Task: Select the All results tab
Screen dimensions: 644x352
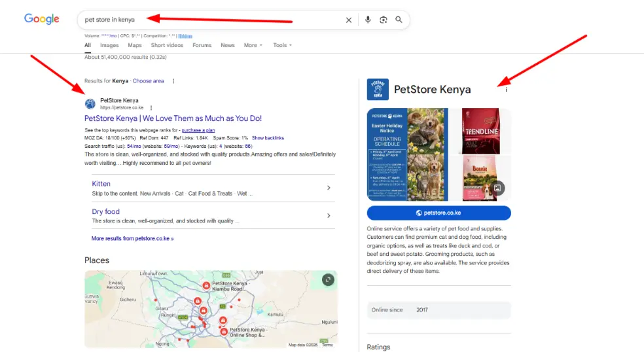Action: click(88, 45)
